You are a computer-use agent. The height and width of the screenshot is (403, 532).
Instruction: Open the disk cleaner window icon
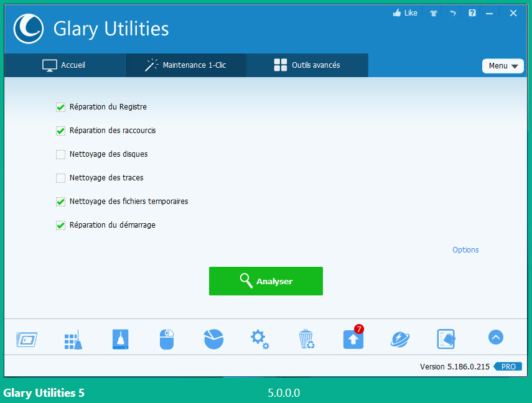pos(27,339)
